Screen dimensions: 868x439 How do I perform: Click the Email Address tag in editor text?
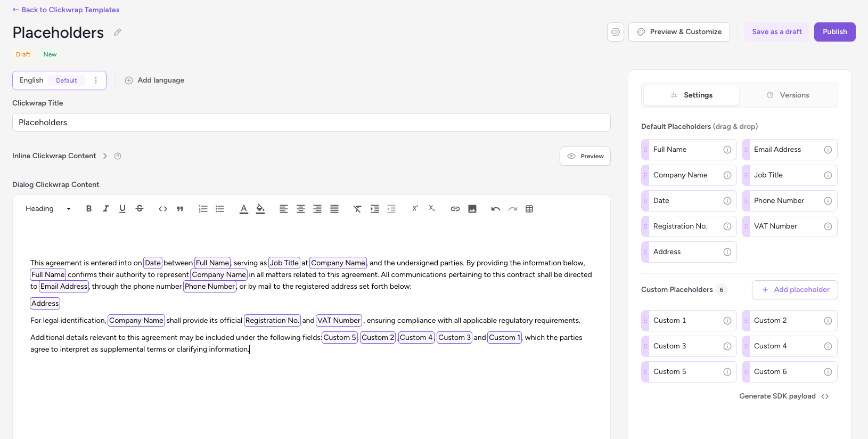pos(64,286)
